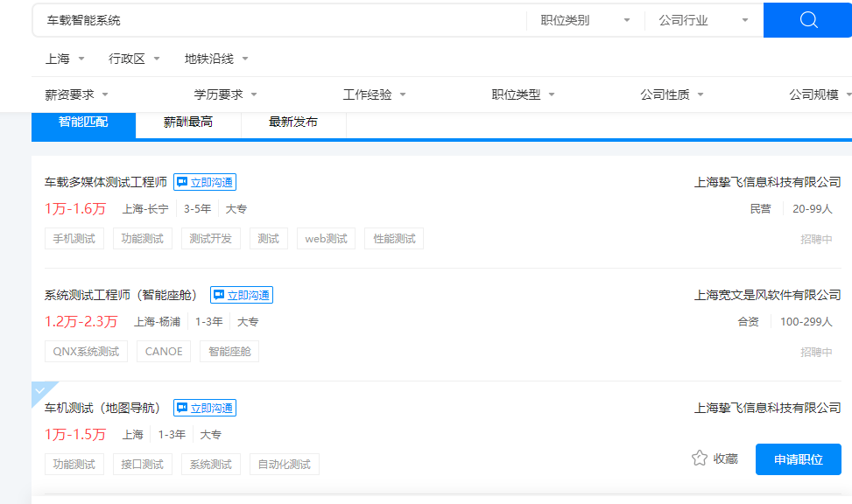Image resolution: width=852 pixels, height=504 pixels.
Task: Click chat icon beside 系统测试工程师（智能座舱）
Action: point(219,295)
